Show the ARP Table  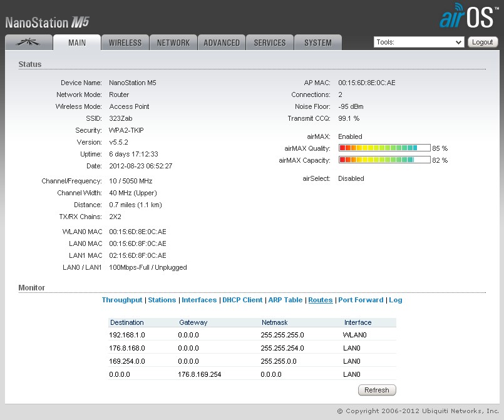tap(285, 300)
